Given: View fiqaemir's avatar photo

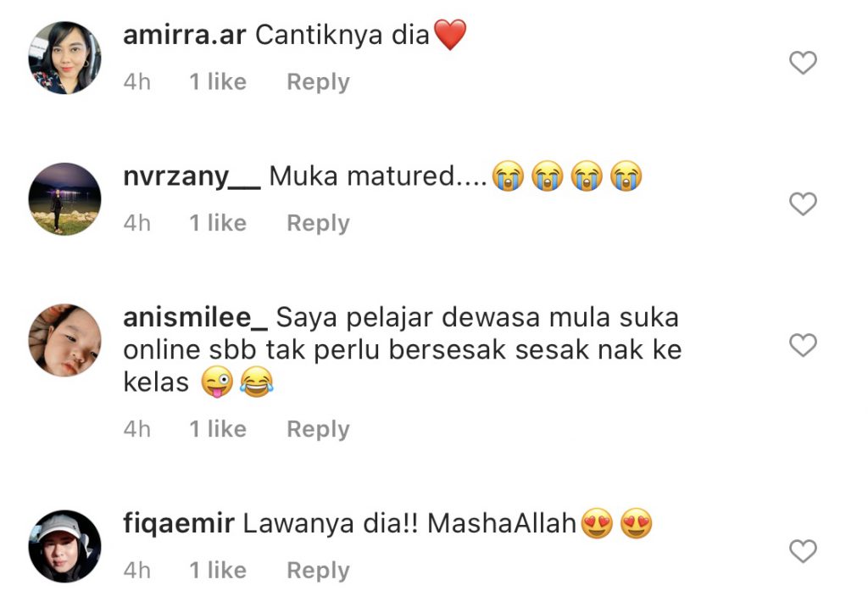Looking at the screenshot, I should tap(64, 546).
